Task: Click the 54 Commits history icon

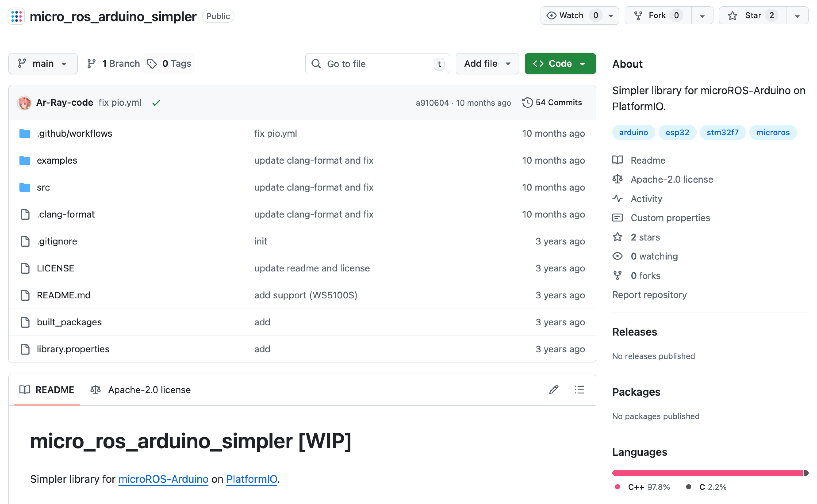Action: 527,103
